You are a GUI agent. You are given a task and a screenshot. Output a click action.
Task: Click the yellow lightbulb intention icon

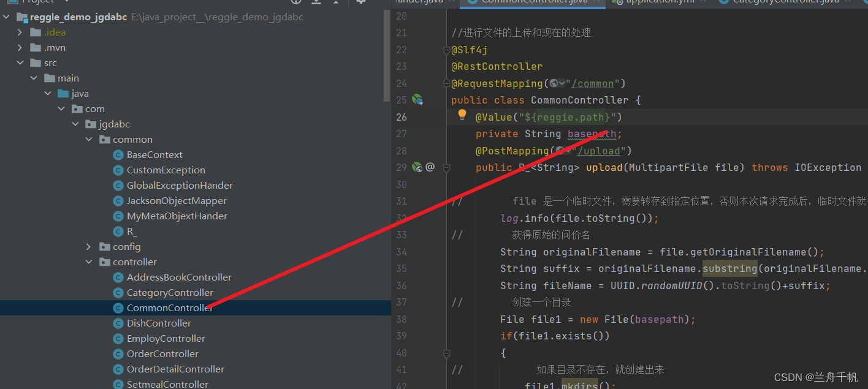pyautogui.click(x=462, y=115)
